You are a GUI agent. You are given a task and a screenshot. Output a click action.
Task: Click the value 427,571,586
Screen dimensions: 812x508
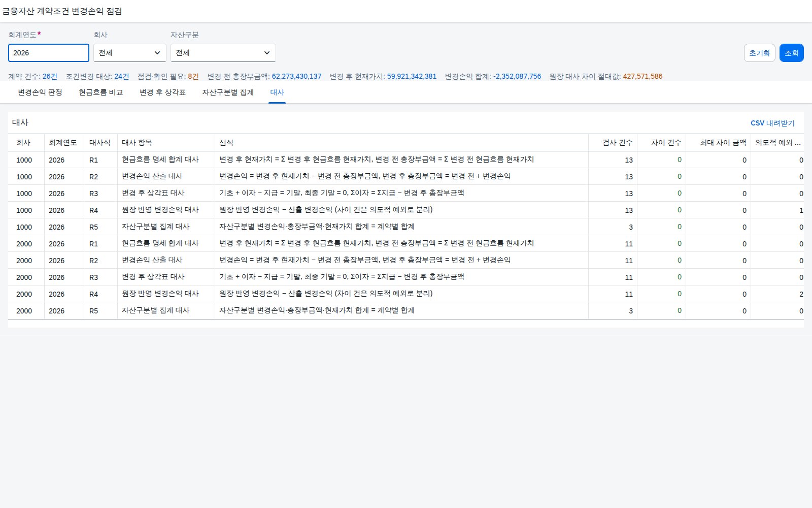[642, 76]
